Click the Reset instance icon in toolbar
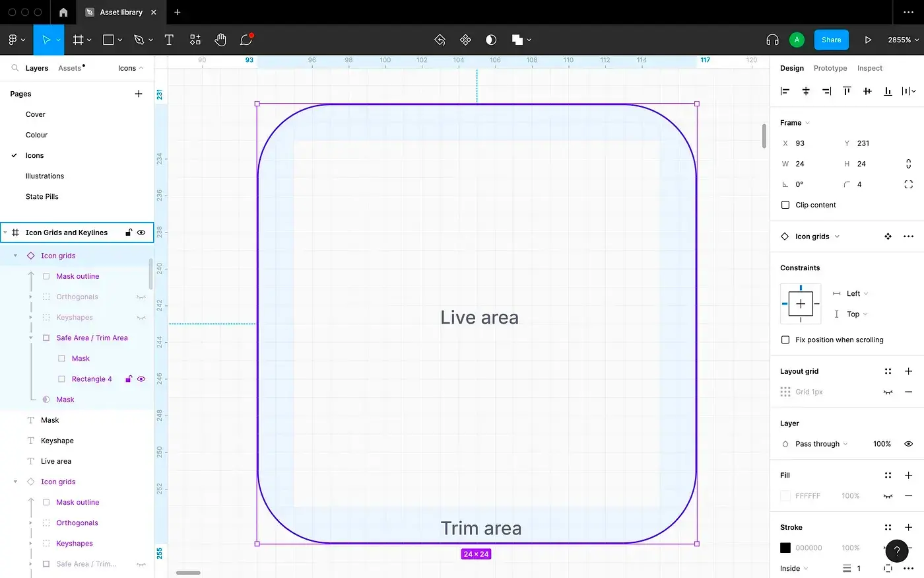 click(x=440, y=40)
